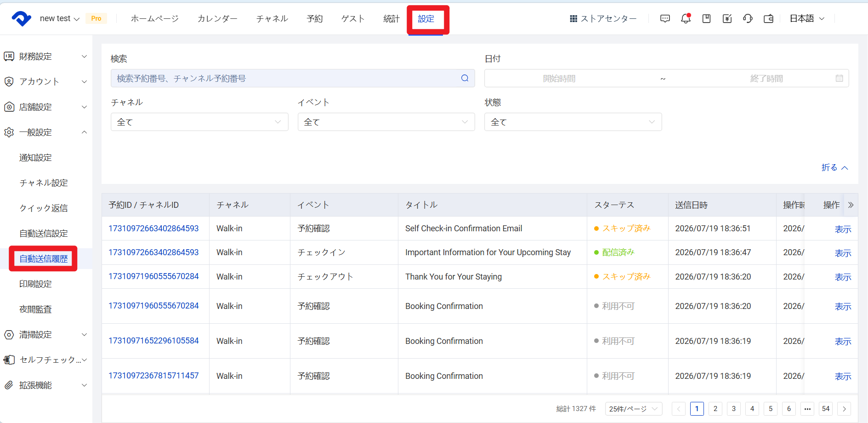Click 表示 for Thank You for Your Staying
The width and height of the screenshot is (868, 423).
[x=843, y=277]
